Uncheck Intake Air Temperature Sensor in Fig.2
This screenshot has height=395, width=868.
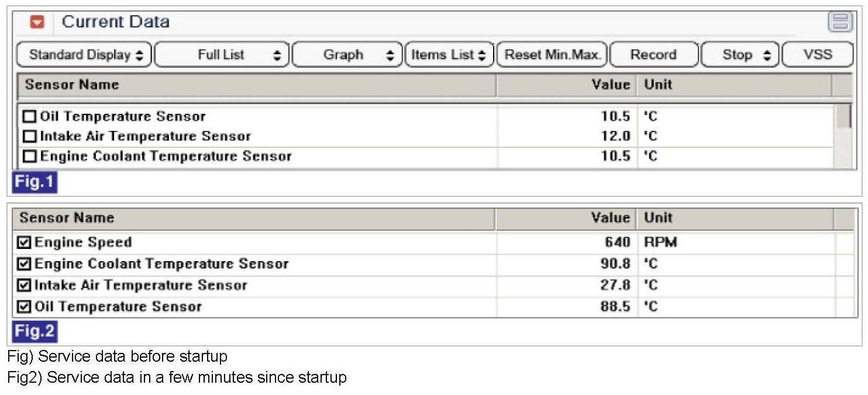(25, 286)
